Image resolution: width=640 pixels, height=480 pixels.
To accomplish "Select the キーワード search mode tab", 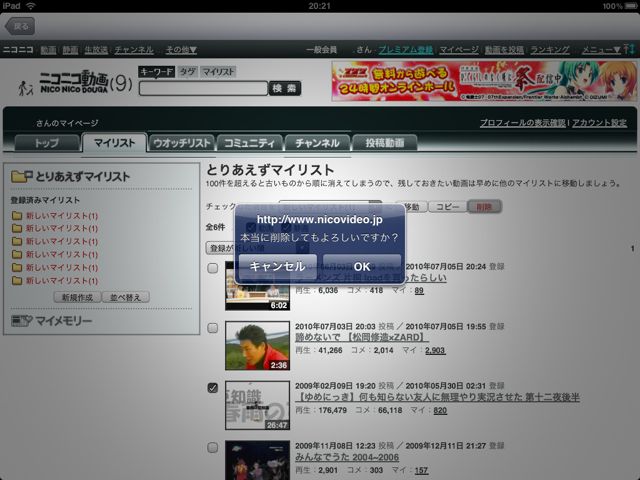I will [x=156, y=72].
